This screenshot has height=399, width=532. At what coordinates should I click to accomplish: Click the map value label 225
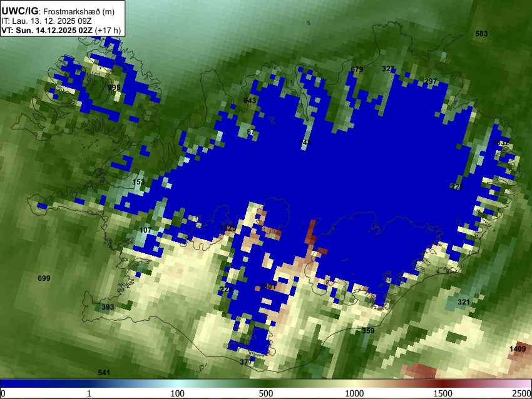457,187
